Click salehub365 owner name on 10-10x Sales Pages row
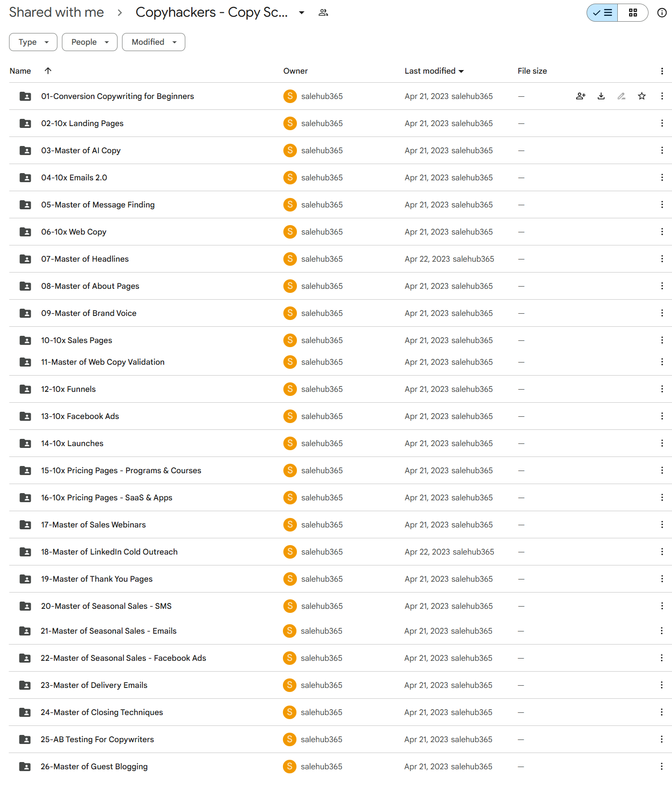Image resolution: width=672 pixels, height=786 pixels. [x=322, y=340]
